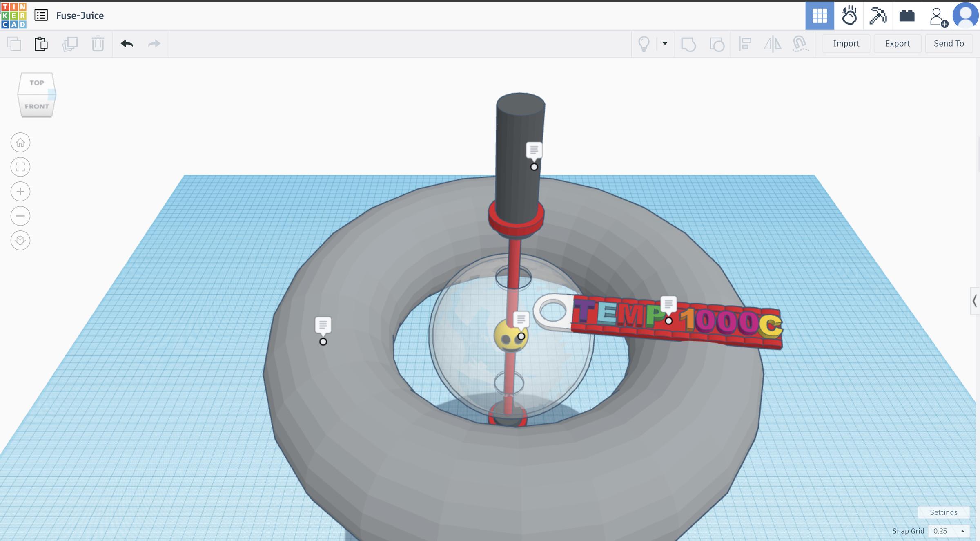Open the show-hide dropdown arrow beside the lightbulb

664,44
